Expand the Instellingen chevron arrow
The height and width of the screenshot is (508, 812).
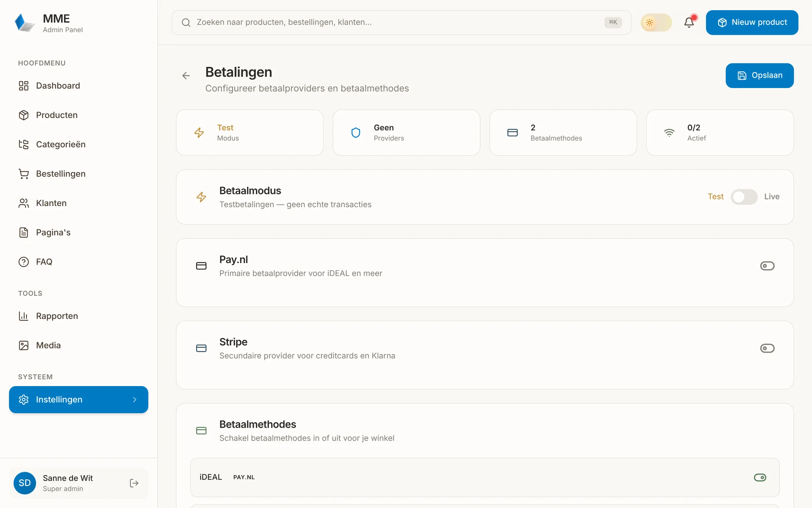135,400
